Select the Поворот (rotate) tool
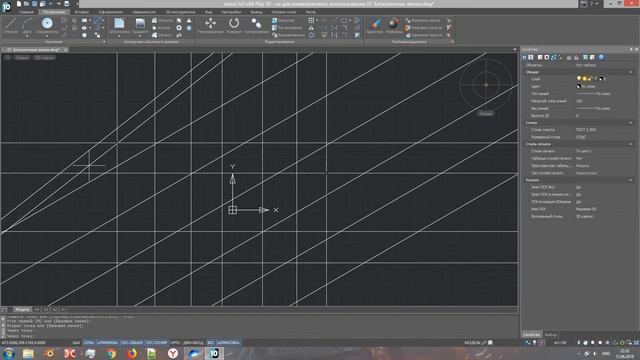 (x=234, y=24)
